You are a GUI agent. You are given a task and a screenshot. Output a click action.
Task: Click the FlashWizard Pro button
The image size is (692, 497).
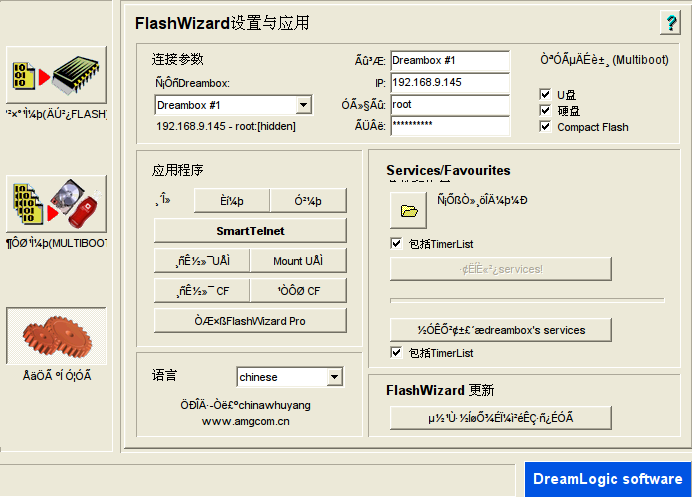250,321
